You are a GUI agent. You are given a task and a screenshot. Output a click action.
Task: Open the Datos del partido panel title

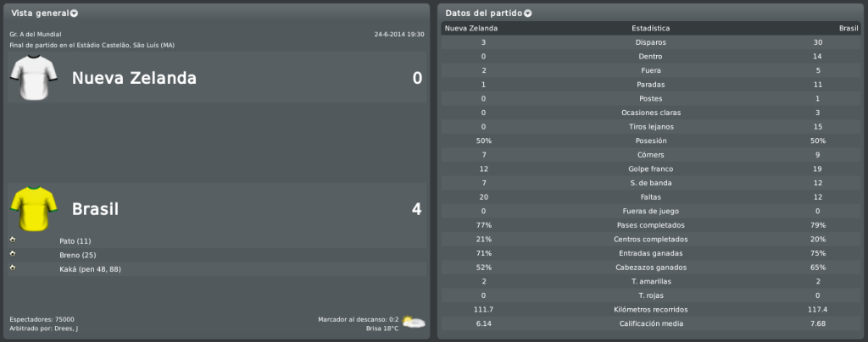(484, 14)
